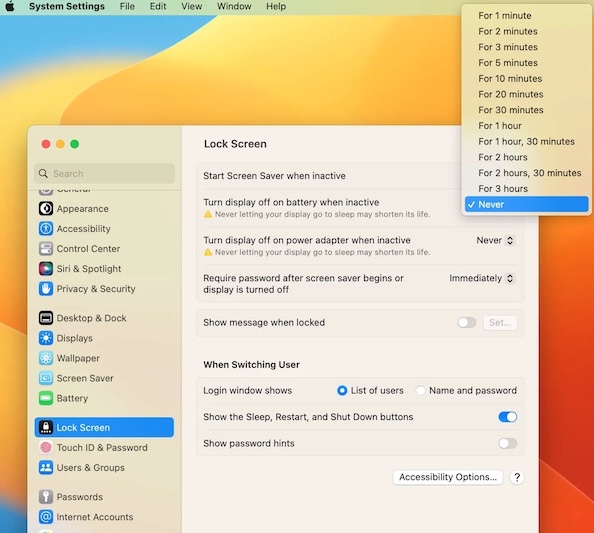Screen dimensions: 594x533
Task: Choose For 2 hours, 30 minutes option
Action: (527, 173)
